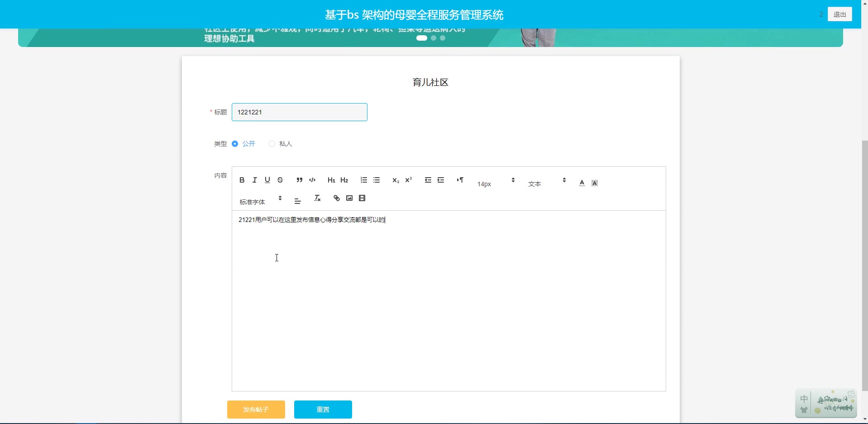868x424 pixels.
Task: Apply italic formatting to text
Action: tap(255, 180)
